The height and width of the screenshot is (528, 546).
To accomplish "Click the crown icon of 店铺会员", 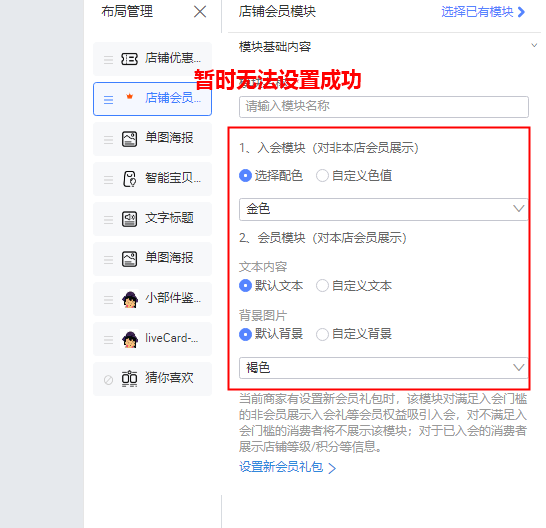I will [130, 96].
